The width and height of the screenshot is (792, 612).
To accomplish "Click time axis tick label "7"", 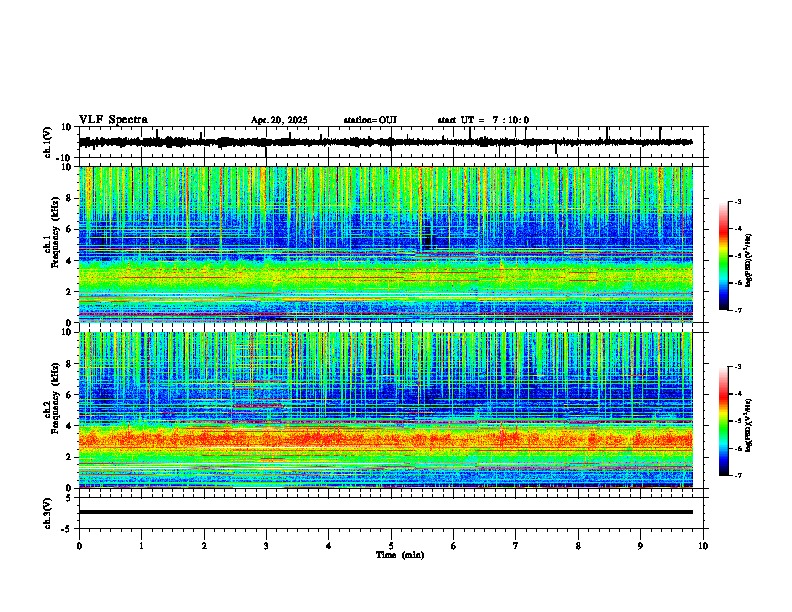I will pyautogui.click(x=516, y=546).
